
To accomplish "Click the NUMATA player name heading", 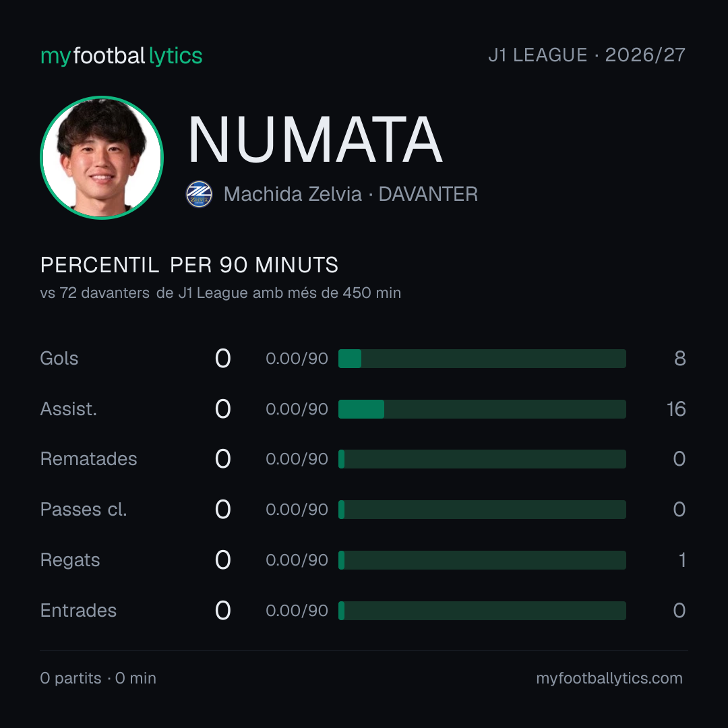I will click(315, 140).
